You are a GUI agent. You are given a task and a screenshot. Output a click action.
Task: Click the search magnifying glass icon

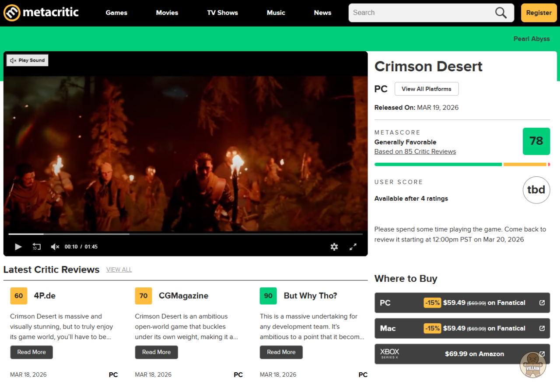[501, 13]
